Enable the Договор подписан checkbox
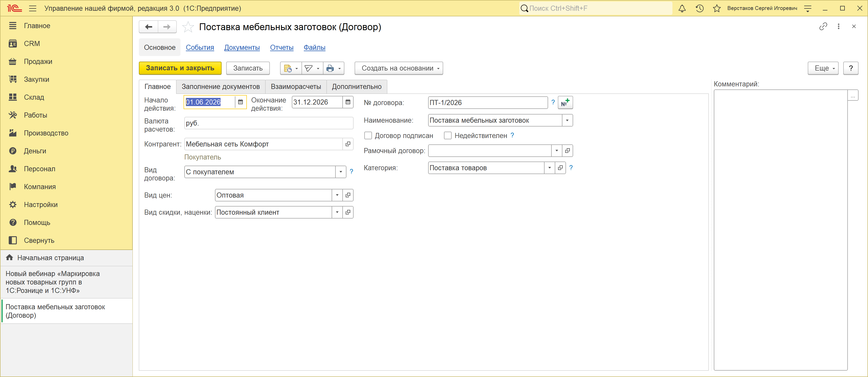Viewport: 868px width, 377px height. (x=368, y=135)
